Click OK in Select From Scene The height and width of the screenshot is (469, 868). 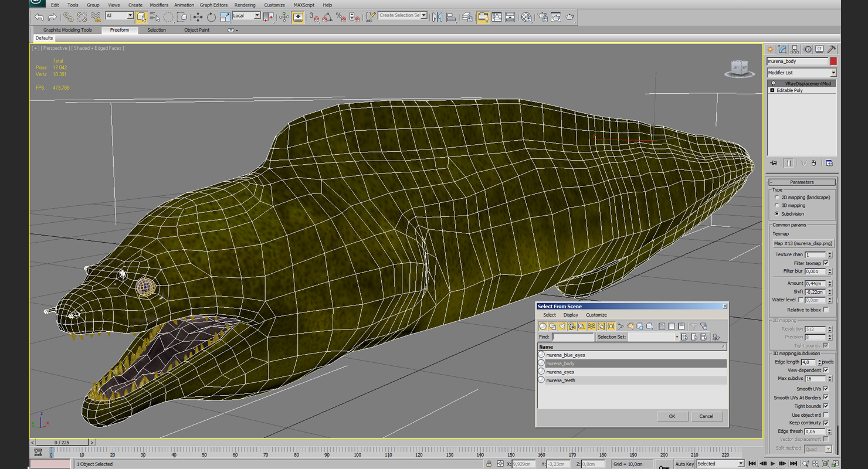(672, 416)
